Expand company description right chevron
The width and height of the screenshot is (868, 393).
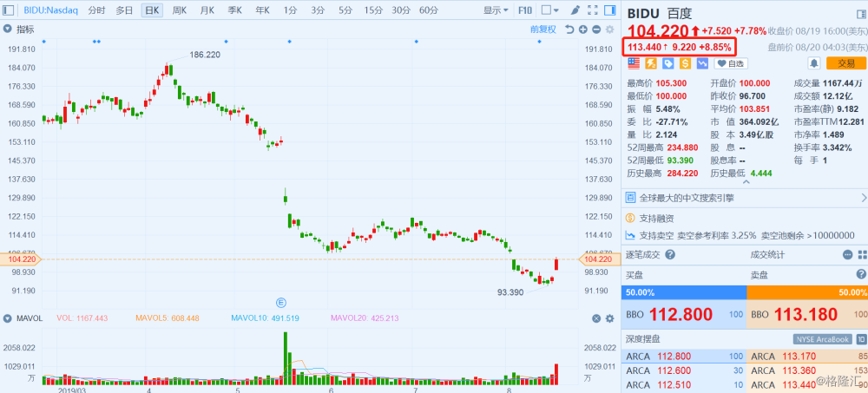[865, 198]
